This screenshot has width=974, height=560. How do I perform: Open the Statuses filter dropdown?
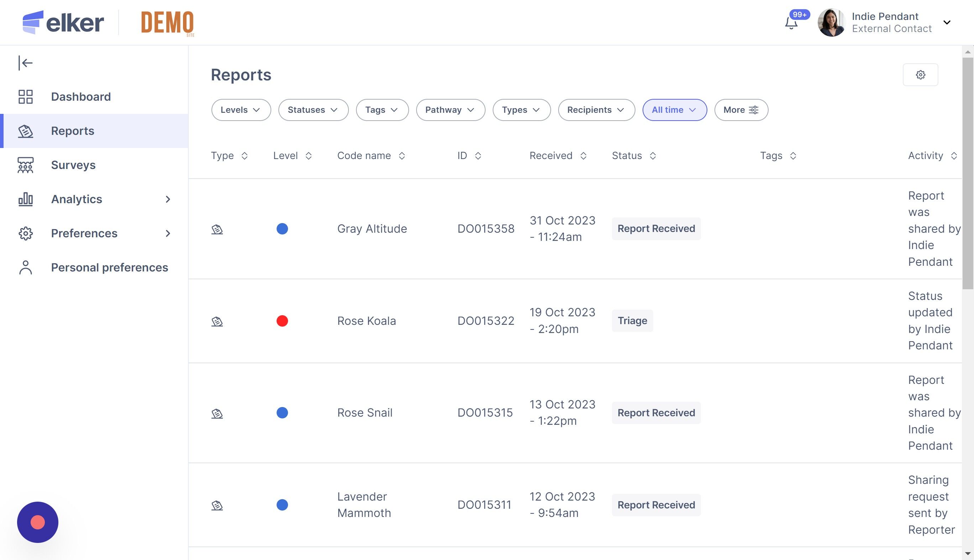(313, 110)
